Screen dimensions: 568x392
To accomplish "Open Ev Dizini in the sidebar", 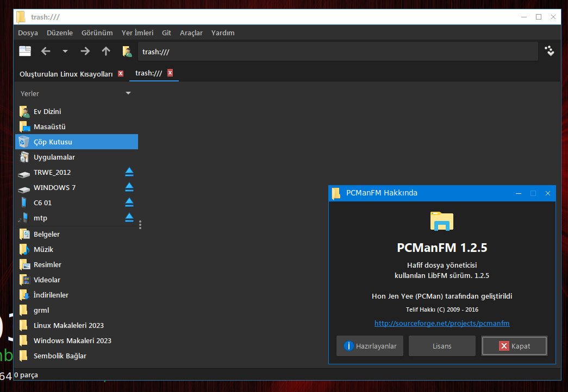I will point(77,111).
